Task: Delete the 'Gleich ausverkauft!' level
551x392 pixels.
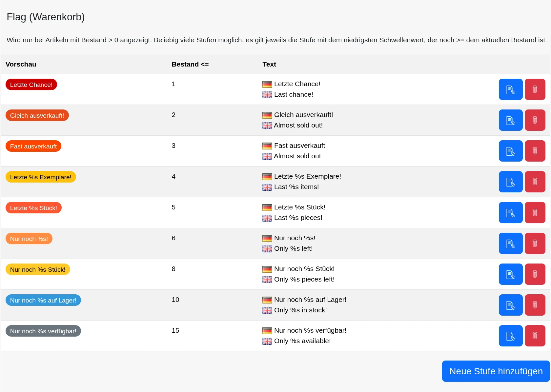Action: pos(535,120)
